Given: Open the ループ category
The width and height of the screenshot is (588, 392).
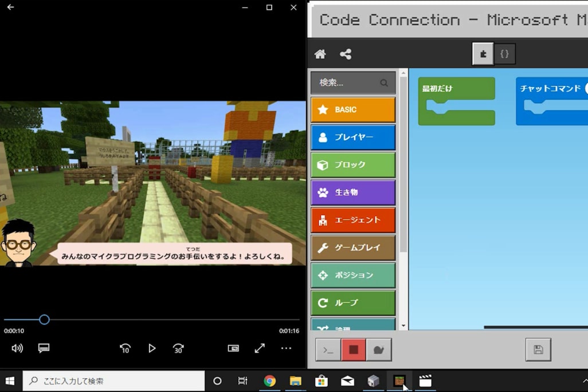Looking at the screenshot, I should pos(353,303).
